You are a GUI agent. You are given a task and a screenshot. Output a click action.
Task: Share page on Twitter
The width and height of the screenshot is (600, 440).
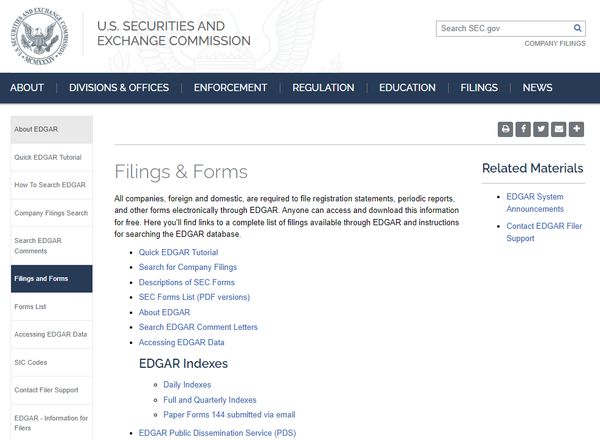click(541, 129)
